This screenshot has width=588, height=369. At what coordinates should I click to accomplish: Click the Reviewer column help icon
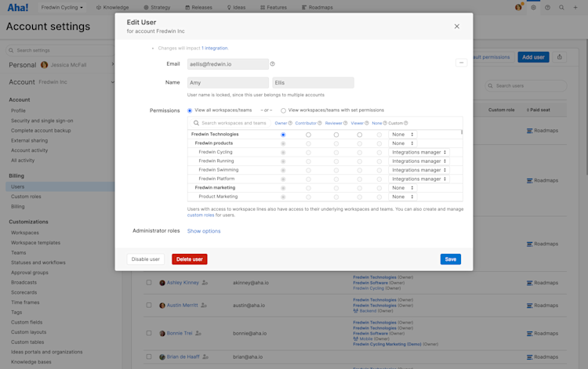[x=346, y=123]
